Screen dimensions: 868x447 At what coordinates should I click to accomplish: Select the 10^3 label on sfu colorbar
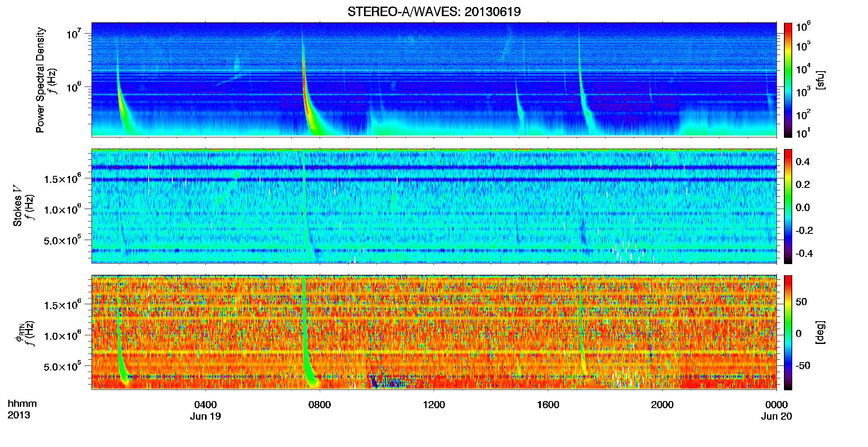click(803, 92)
